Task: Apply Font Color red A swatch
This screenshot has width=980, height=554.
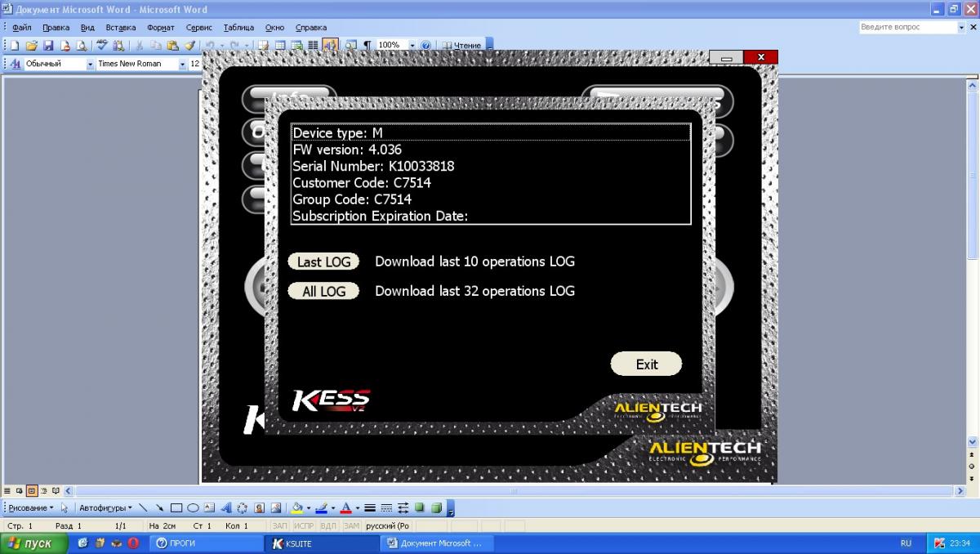Action: [345, 508]
